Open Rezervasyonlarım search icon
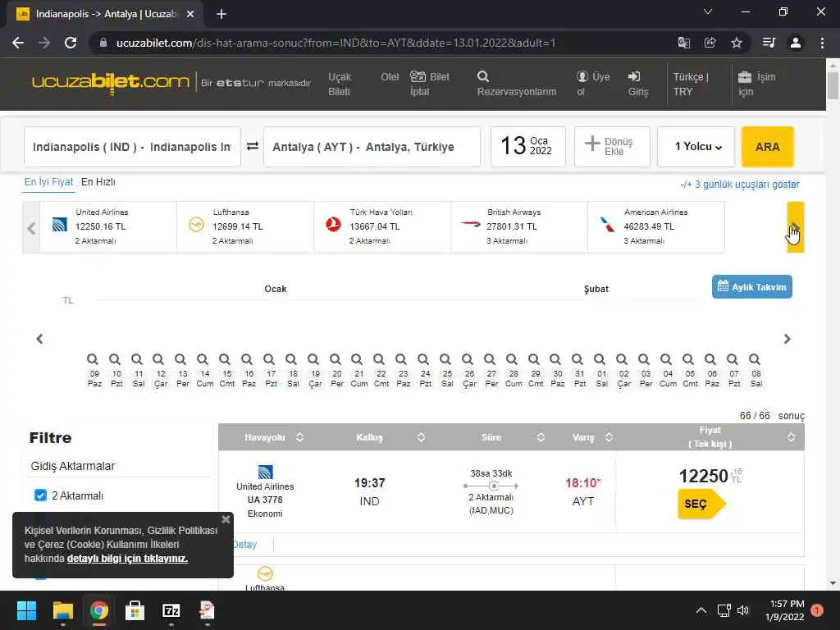Screen dimensions: 840x630 pos(482,76)
